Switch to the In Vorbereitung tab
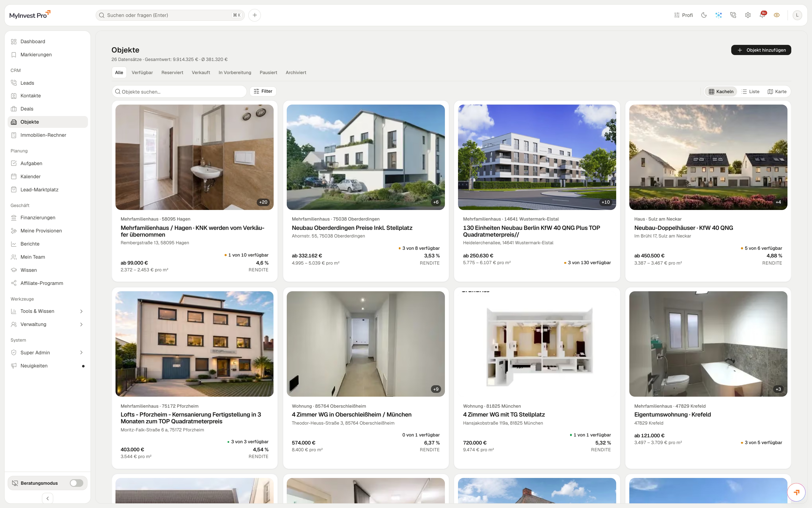Image resolution: width=812 pixels, height=508 pixels. pos(235,73)
